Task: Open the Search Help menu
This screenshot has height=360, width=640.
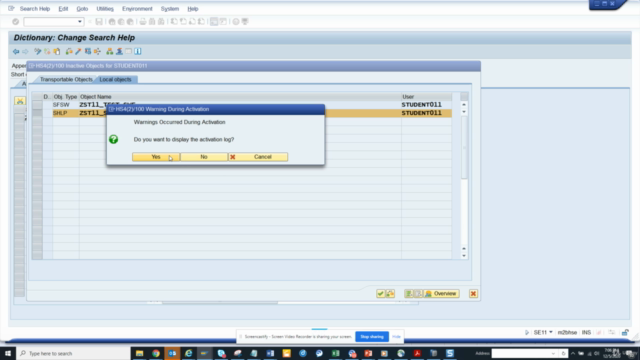Action: pyautogui.click(x=35, y=9)
